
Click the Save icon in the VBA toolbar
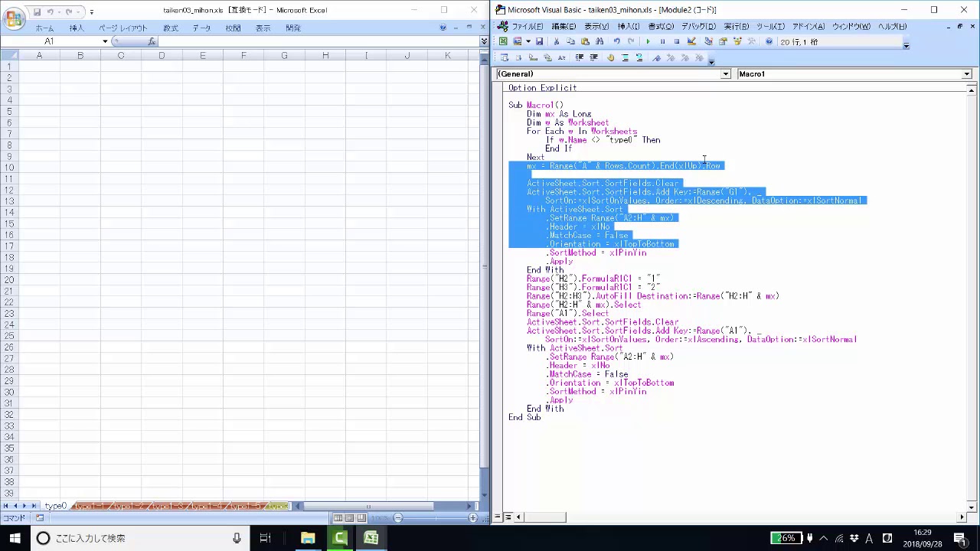click(x=539, y=42)
